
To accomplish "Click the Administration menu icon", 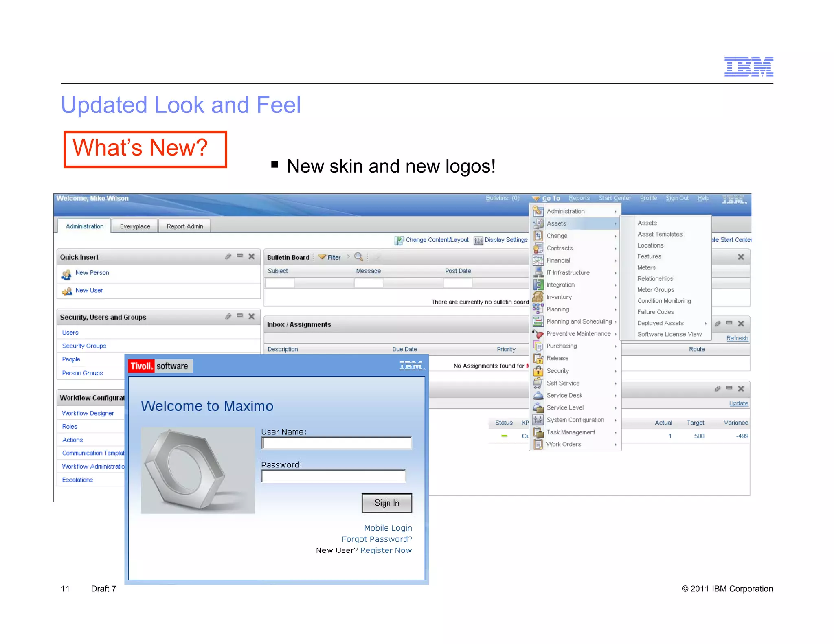I will coord(538,211).
